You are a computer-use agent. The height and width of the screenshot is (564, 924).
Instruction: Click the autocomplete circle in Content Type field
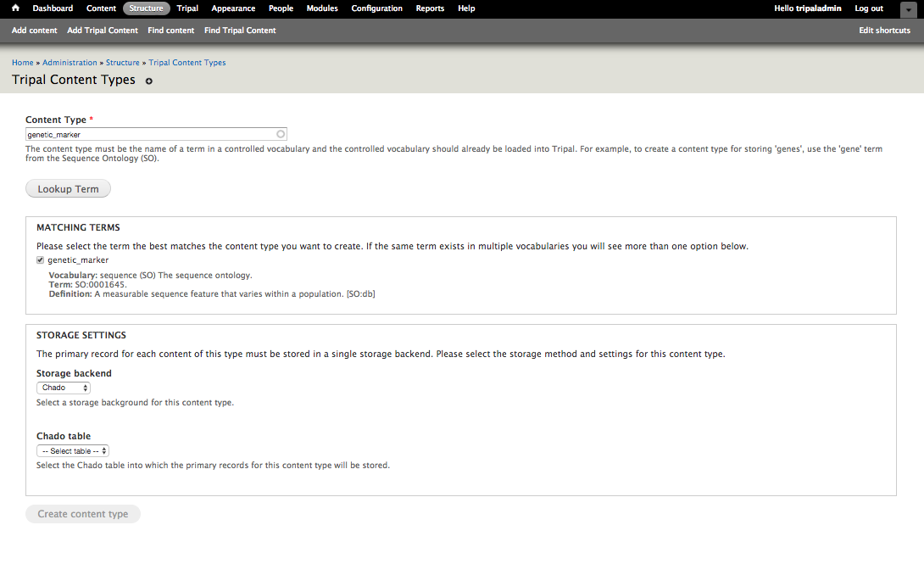[281, 134]
